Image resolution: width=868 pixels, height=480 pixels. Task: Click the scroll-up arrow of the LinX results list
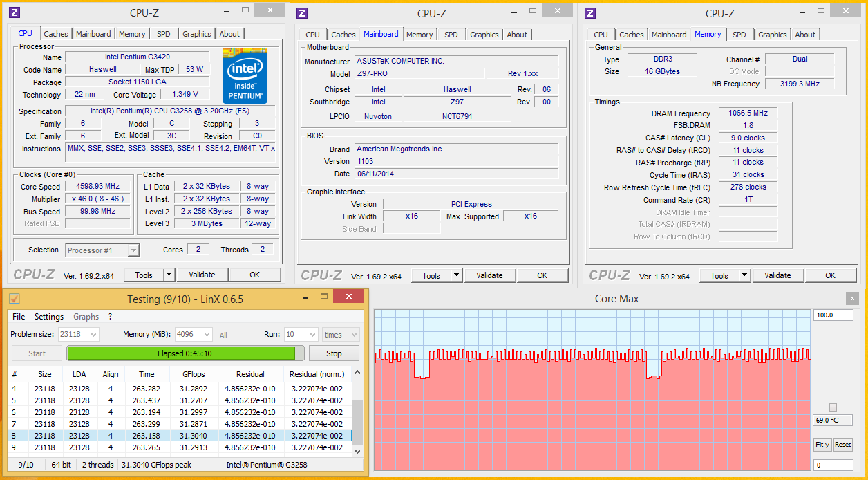[357, 373]
